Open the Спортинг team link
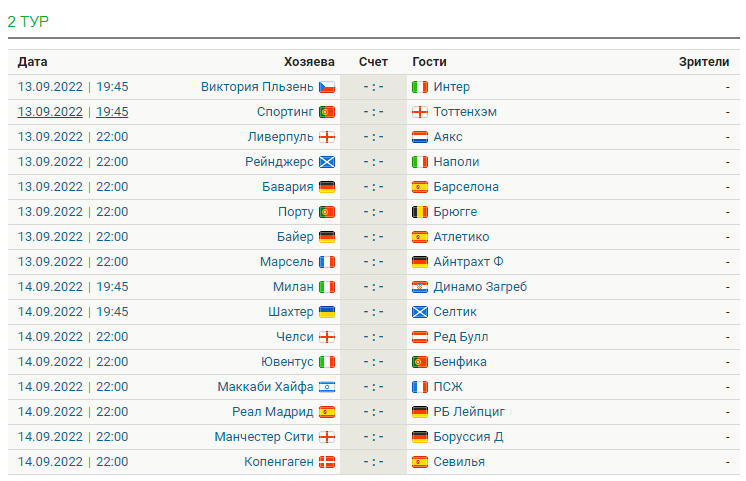 point(285,112)
